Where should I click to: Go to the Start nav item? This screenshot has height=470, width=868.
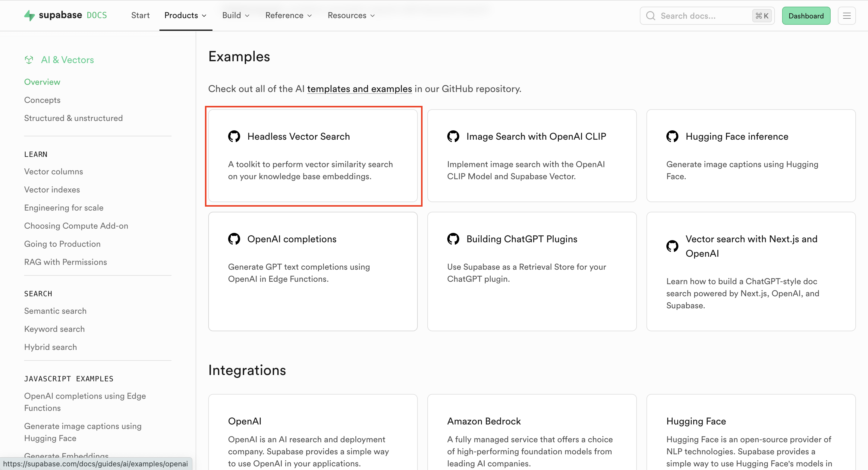tap(140, 15)
